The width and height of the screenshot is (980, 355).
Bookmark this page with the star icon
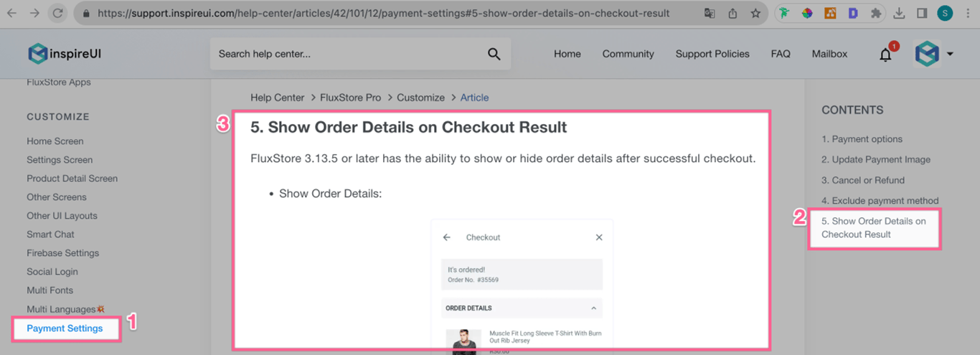tap(755, 13)
